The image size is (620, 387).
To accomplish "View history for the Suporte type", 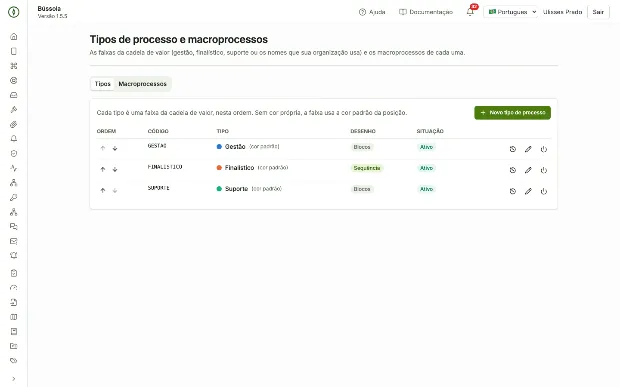I will click(x=513, y=191).
